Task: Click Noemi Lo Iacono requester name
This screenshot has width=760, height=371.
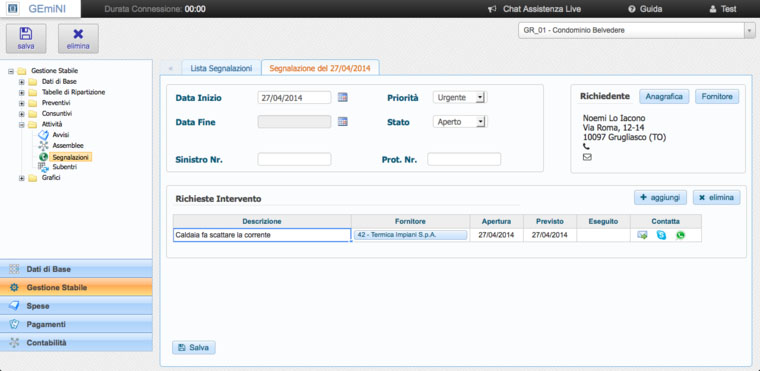Action: pyautogui.click(x=614, y=118)
